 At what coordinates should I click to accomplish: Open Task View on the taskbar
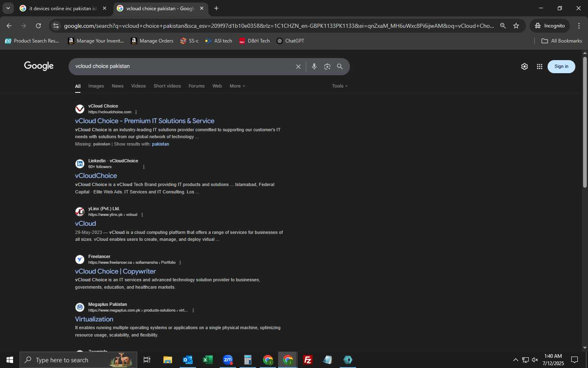147,360
